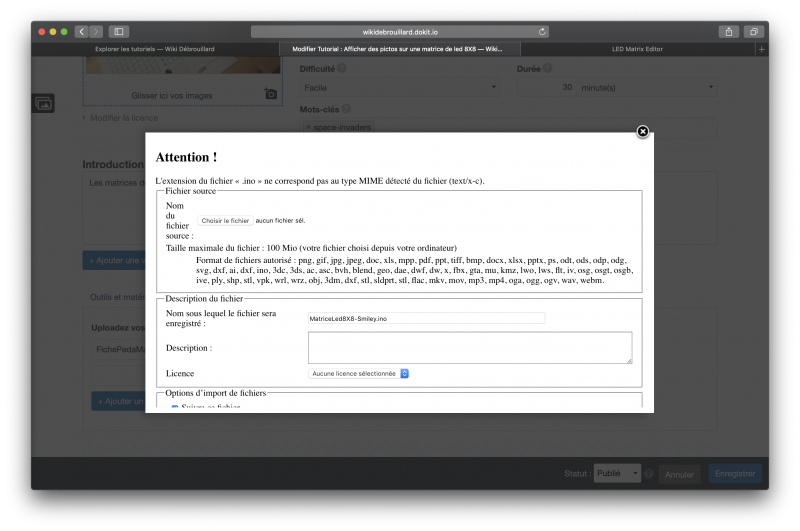Switch to Explorer les tutoriels tab

155,49
